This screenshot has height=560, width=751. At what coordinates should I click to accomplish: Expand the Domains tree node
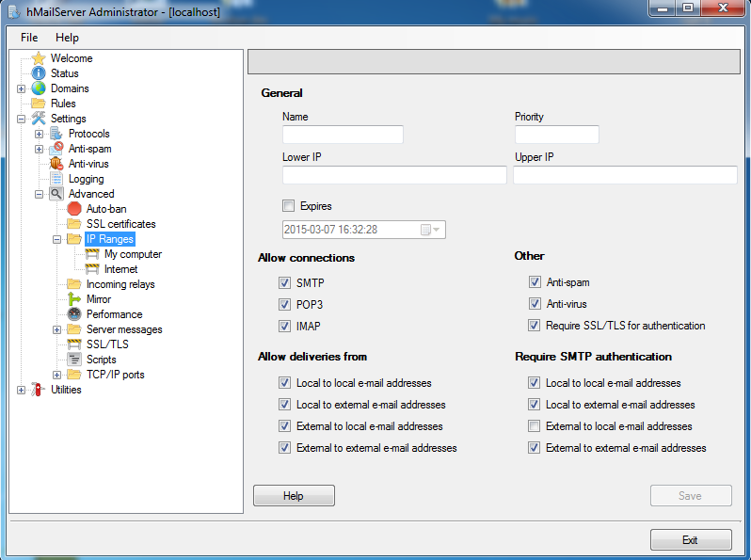21,88
